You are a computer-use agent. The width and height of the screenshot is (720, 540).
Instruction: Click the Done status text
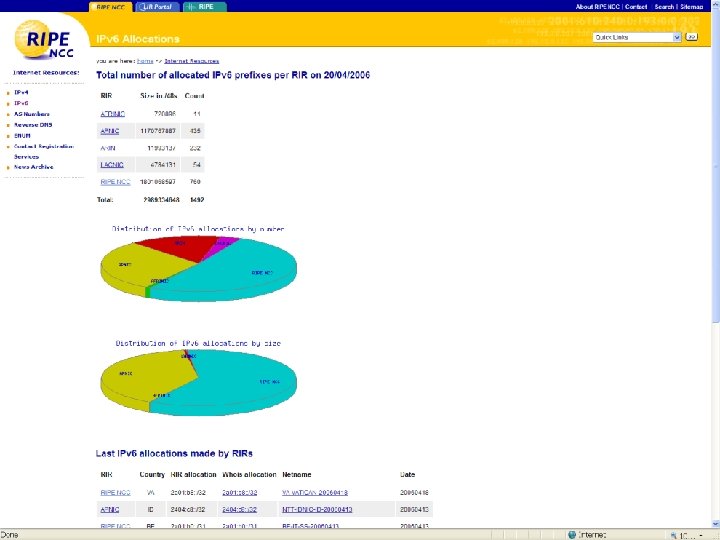tap(10, 534)
